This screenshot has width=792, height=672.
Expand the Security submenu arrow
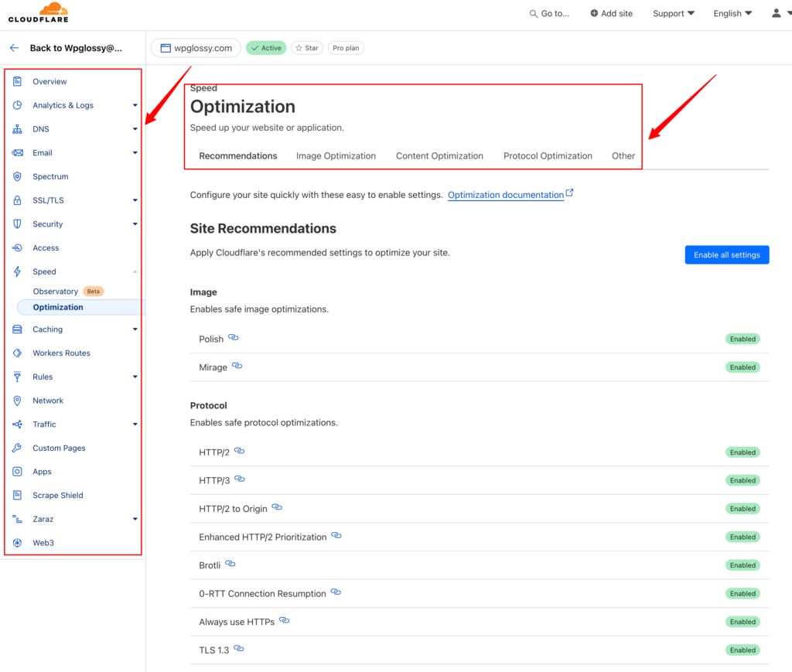135,223
